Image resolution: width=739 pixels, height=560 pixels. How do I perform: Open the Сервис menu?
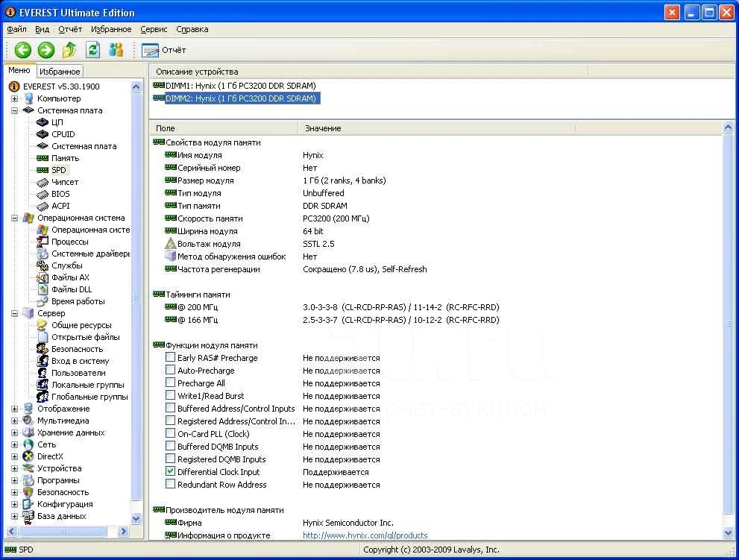pyautogui.click(x=154, y=29)
